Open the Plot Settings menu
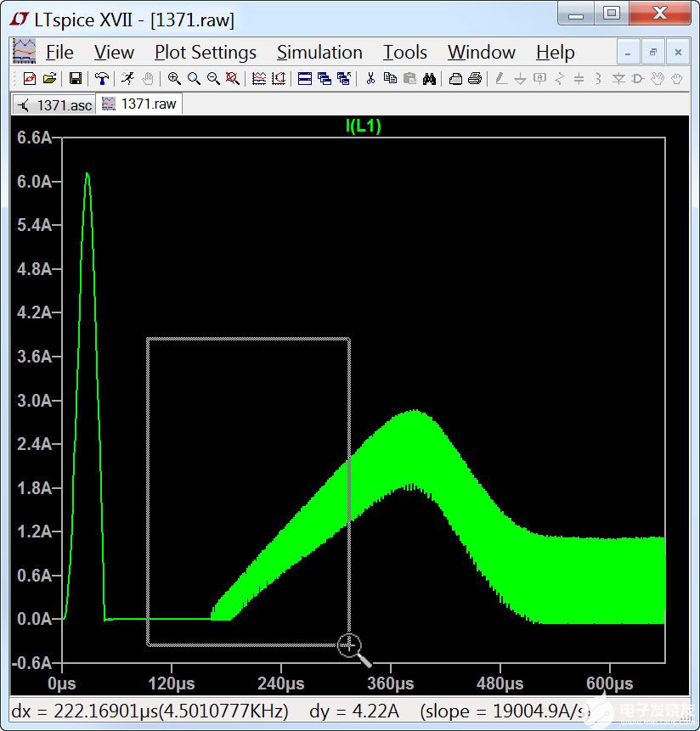Screen dimensions: 700x731 [205, 53]
